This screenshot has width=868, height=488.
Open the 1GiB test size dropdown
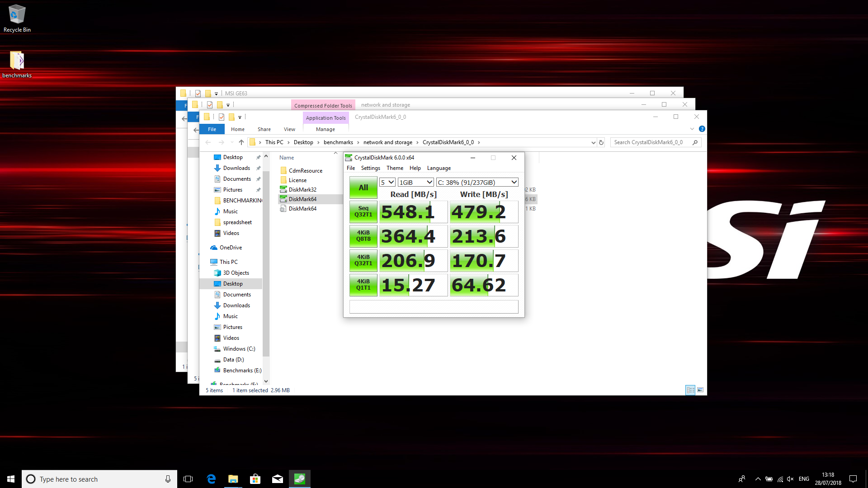tap(416, 183)
